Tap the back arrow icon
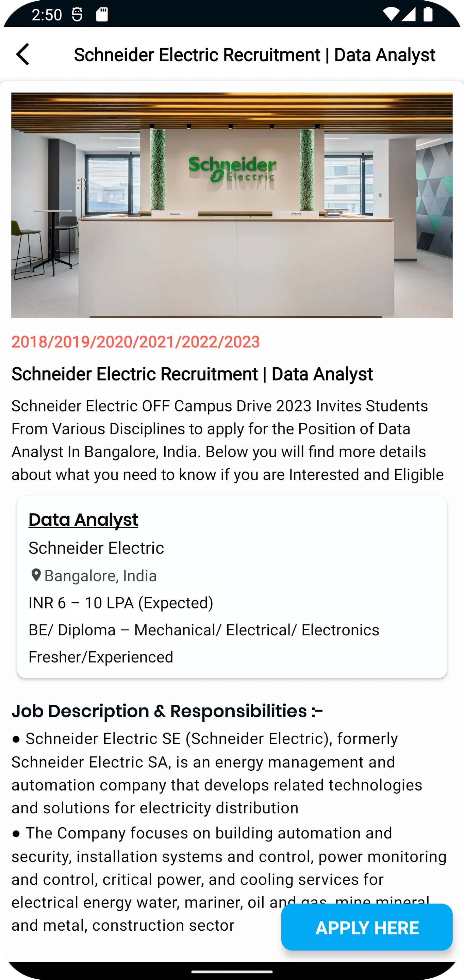Viewport: 464px width, 980px height. (x=23, y=54)
